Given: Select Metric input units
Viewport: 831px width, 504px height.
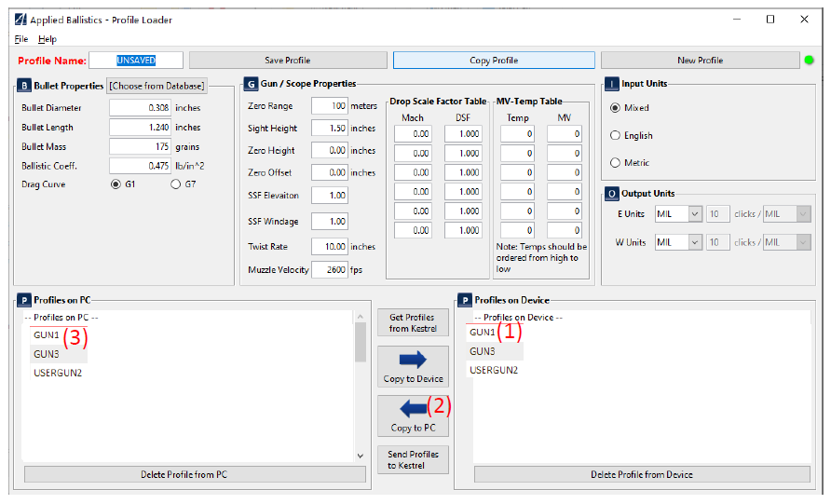Looking at the screenshot, I should point(615,163).
